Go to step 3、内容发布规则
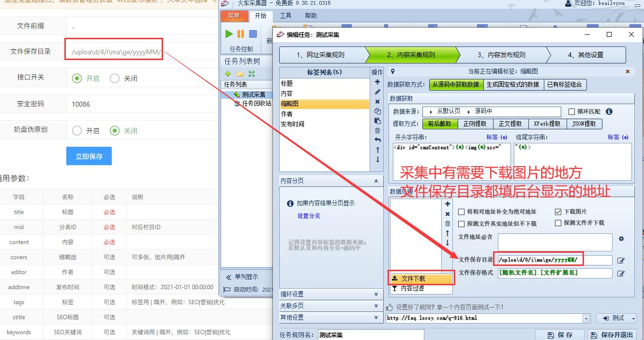Viewport: 644px width, 340px height. [501, 55]
